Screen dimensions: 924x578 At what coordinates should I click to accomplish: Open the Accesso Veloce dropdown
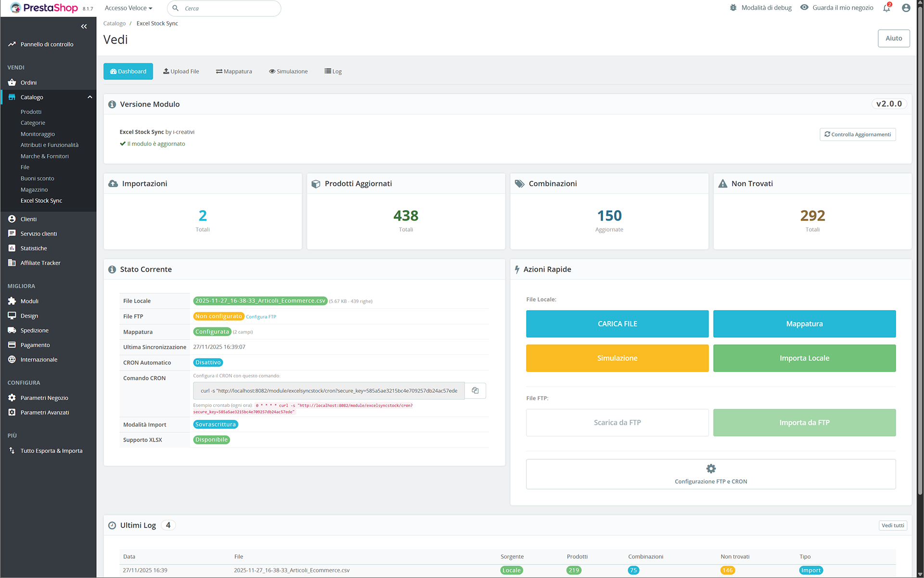pos(128,8)
